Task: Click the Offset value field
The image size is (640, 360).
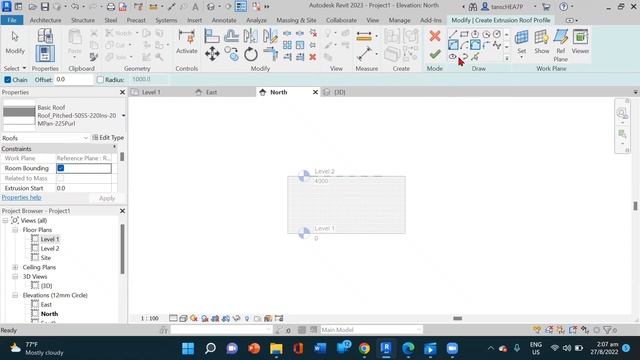Action: 74,80
